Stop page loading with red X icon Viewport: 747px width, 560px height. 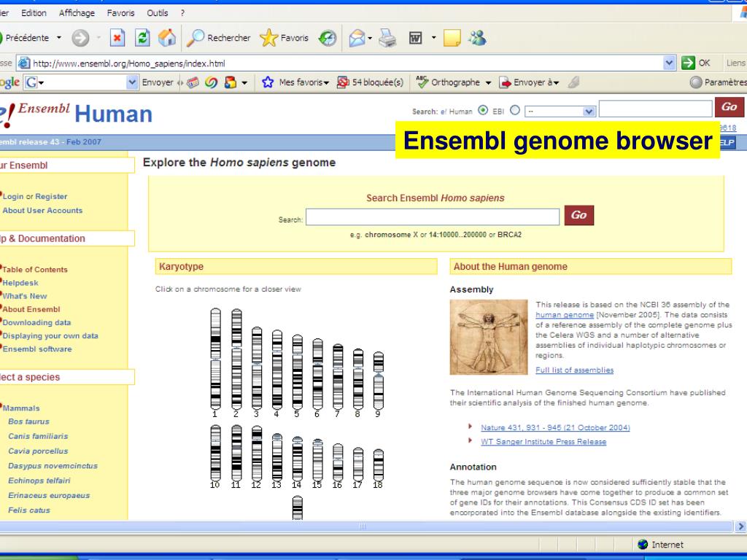pos(117,38)
